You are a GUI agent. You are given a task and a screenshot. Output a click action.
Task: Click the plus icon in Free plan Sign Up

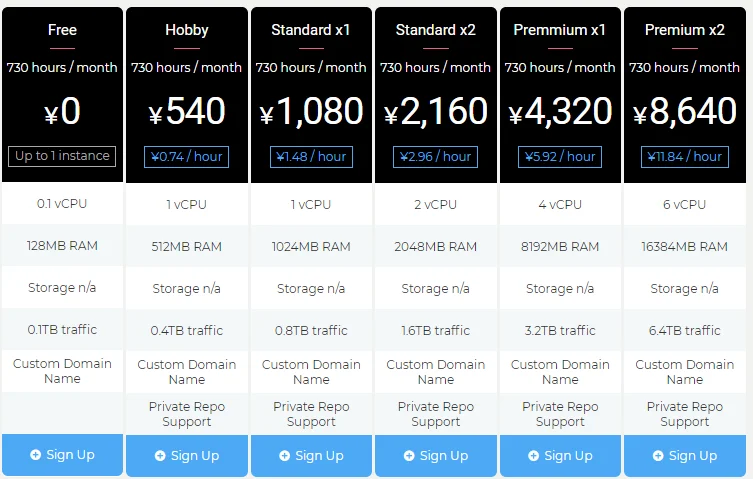(x=36, y=455)
